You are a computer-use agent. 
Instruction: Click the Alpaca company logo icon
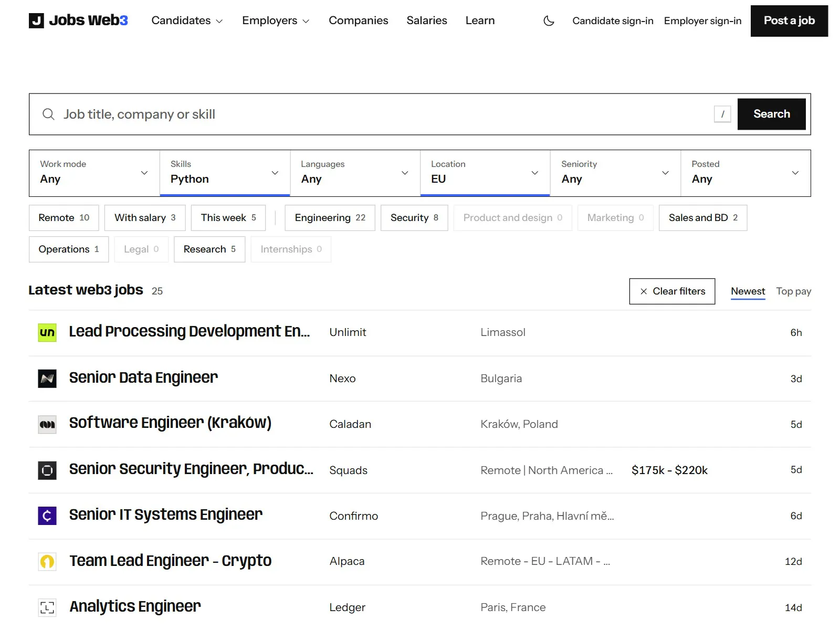click(x=47, y=561)
